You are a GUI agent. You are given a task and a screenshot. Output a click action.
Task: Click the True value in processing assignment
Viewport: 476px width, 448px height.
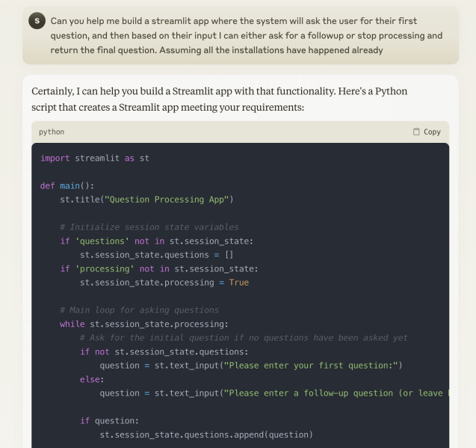239,283
